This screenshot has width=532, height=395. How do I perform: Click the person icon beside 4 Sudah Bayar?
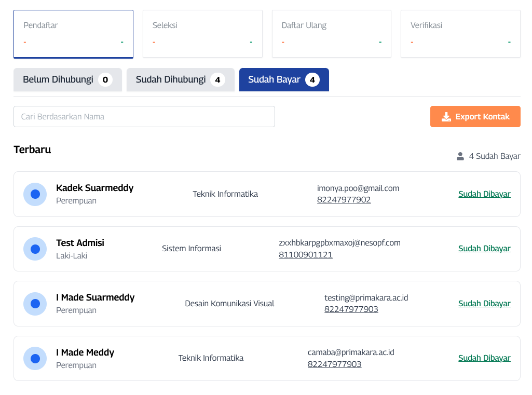point(460,156)
